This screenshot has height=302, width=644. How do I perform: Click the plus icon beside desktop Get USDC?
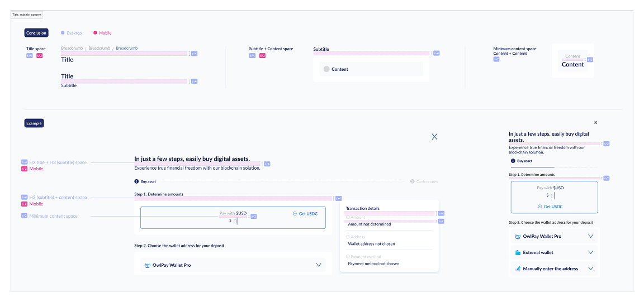coord(295,214)
